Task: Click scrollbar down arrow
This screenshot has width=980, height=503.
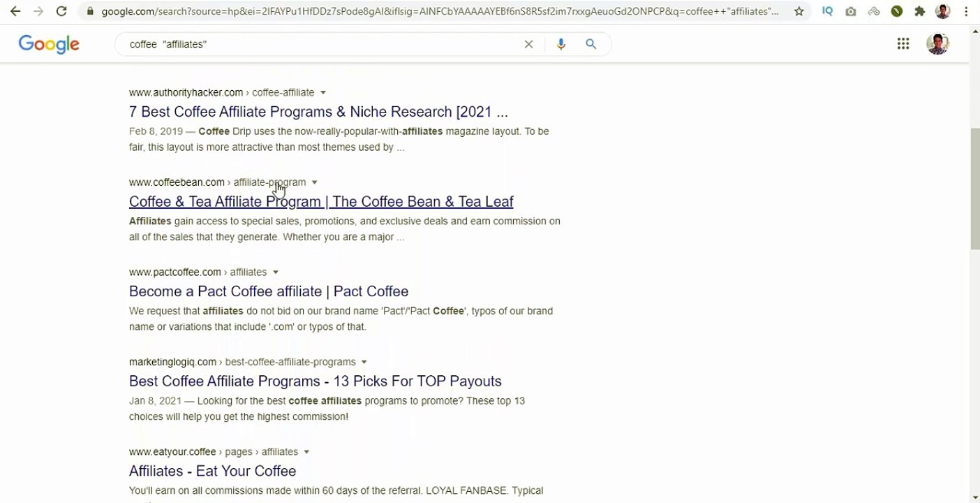Action: click(x=974, y=497)
